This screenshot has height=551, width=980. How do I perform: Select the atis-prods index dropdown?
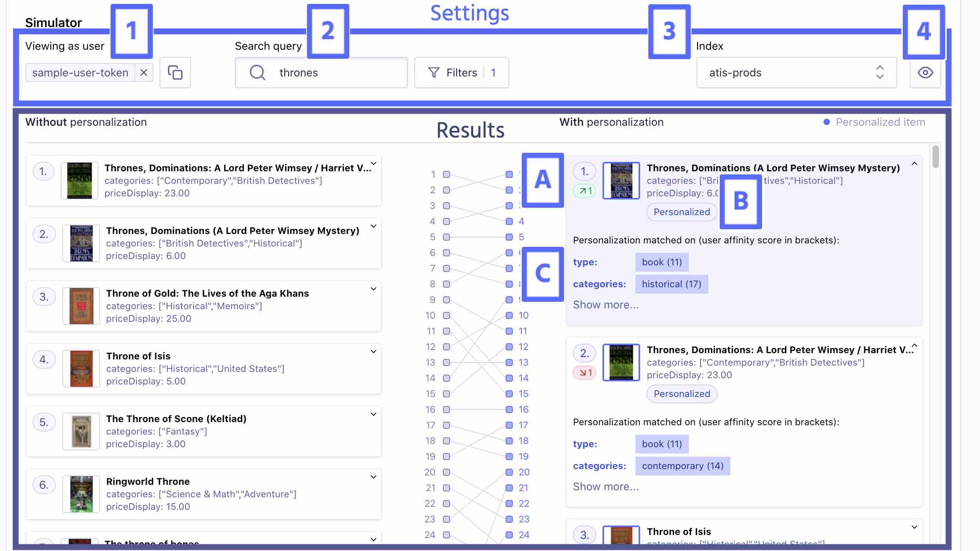coord(797,72)
